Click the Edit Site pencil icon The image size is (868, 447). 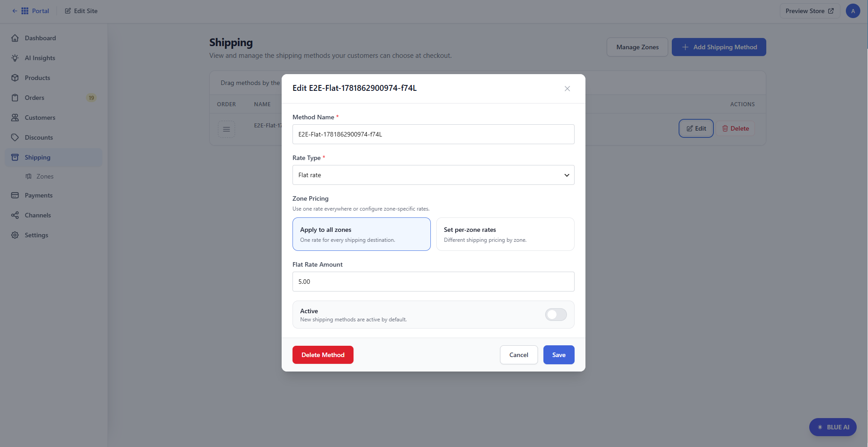(x=68, y=11)
